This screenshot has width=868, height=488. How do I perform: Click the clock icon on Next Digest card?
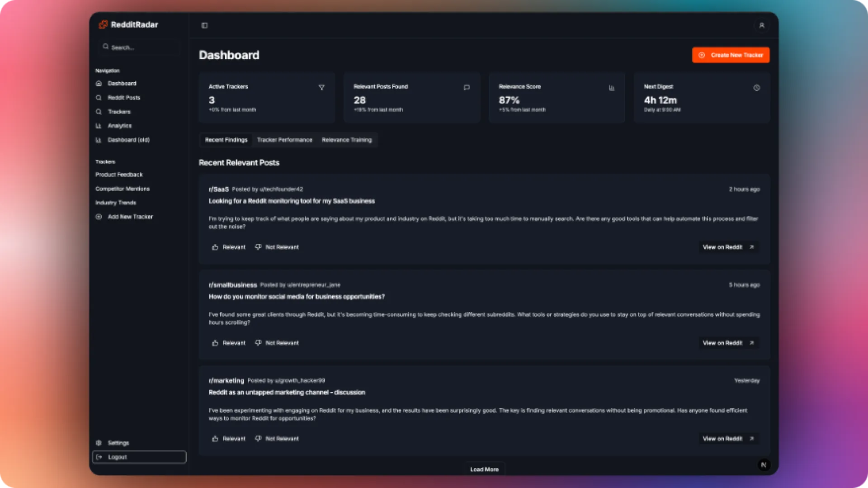(x=756, y=88)
